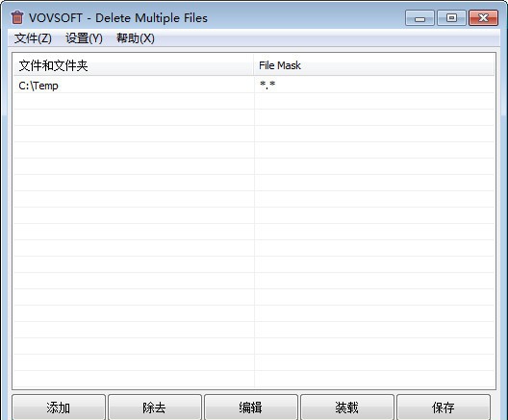The height and width of the screenshot is (420, 508).
Task: Click the 编辑 button
Action: 251,408
